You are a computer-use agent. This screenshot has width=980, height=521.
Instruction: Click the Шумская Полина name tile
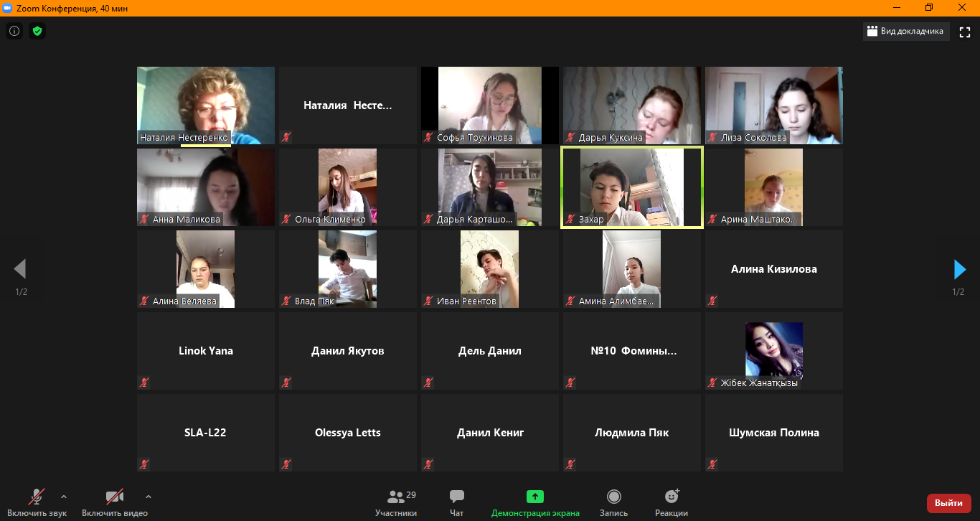tap(774, 433)
